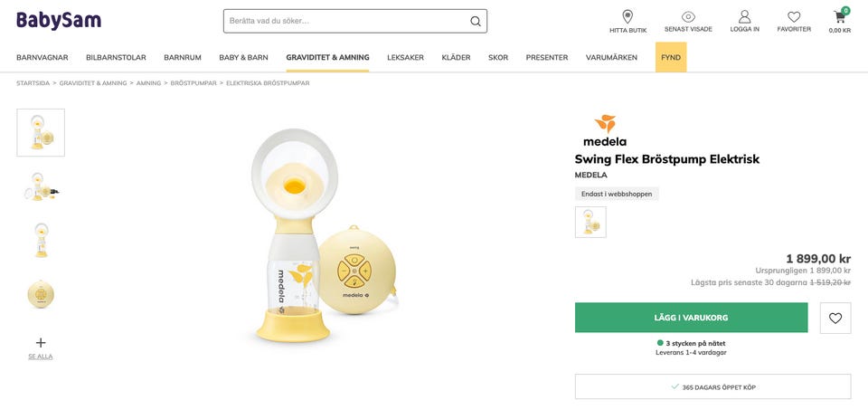Click the search magnifier icon
The height and width of the screenshot is (419, 868).
(x=476, y=21)
